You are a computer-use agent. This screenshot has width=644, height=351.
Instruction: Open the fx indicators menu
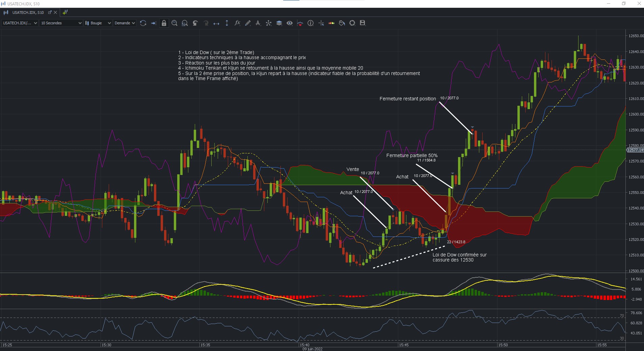point(237,23)
